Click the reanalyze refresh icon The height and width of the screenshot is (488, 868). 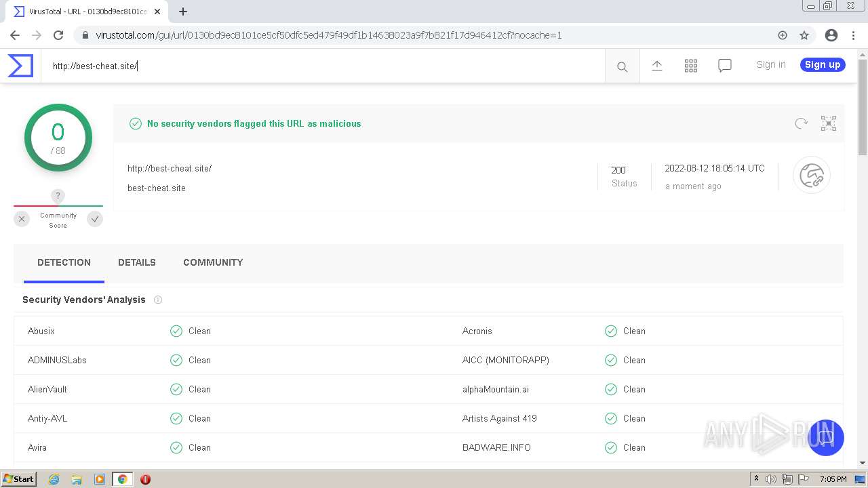point(801,123)
